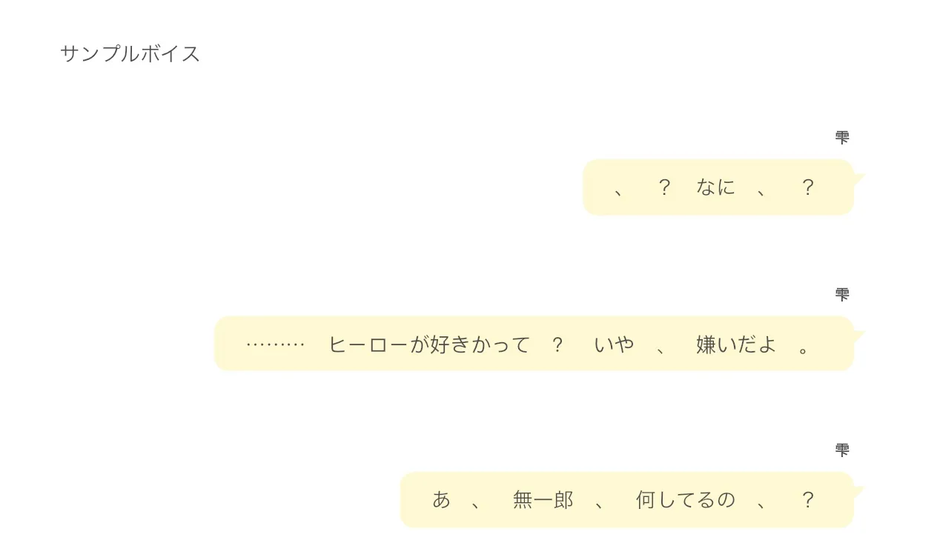The width and height of the screenshot is (940, 560).
Task: Click the leading ellipsis in the ヒーロー bubble
Action: tap(275, 344)
